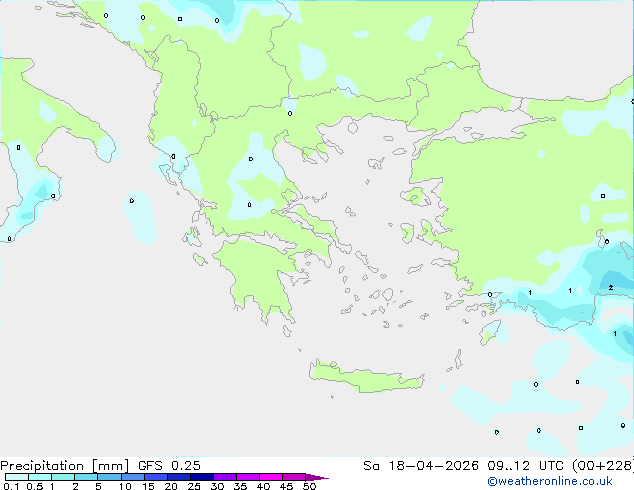
Task: Click the 0.1–0.5 mm legend color box
Action: pyautogui.click(x=17, y=477)
